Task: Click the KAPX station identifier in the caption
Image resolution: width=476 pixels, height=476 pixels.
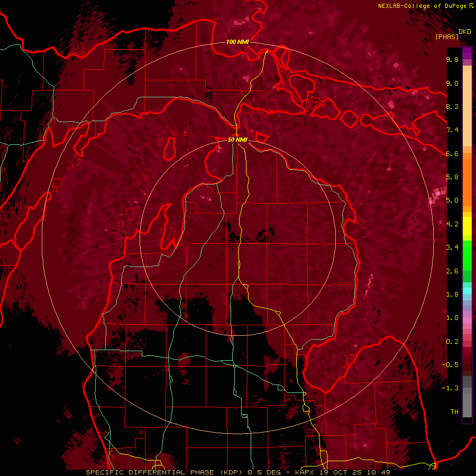Action: [306, 472]
